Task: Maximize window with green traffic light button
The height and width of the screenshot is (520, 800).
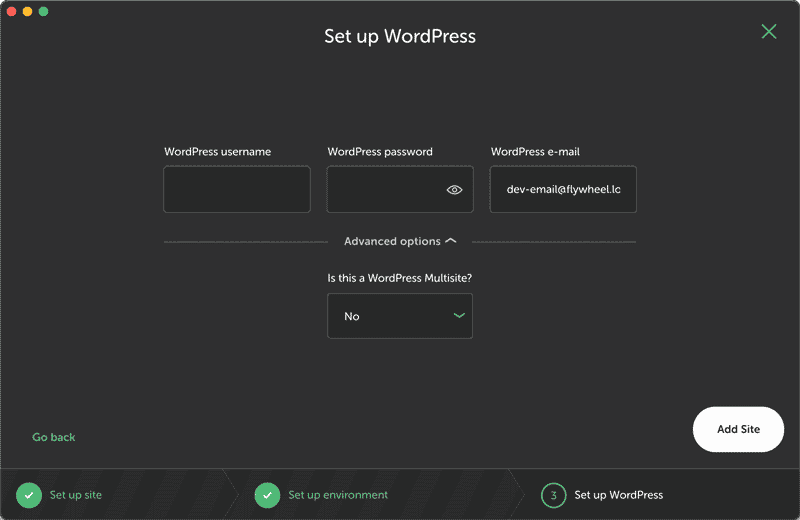Action: (43, 11)
